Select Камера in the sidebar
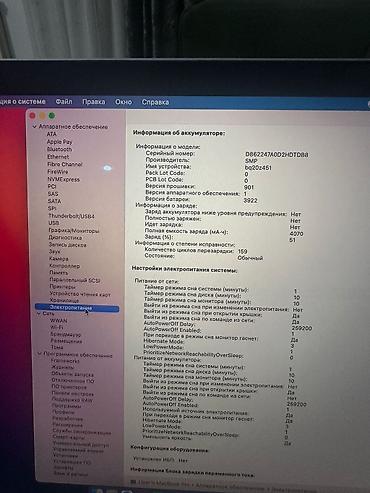Image resolution: width=370 pixels, height=493 pixels. [59, 259]
